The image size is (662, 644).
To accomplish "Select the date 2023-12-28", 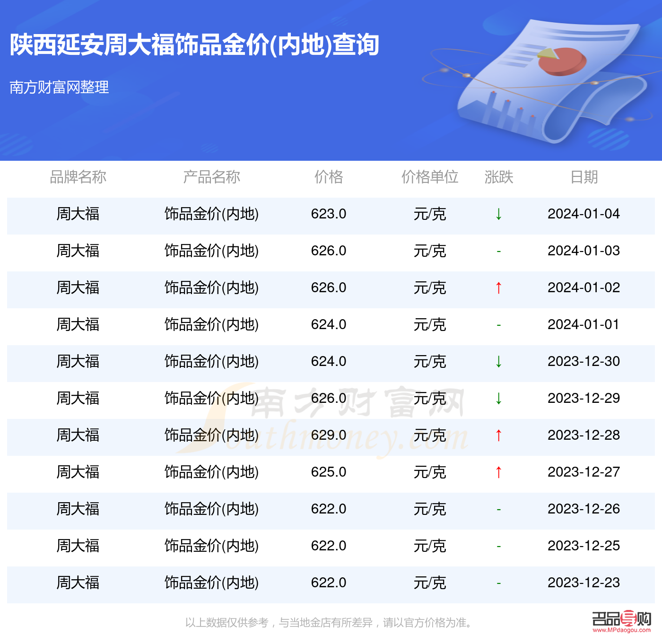I will tap(584, 435).
